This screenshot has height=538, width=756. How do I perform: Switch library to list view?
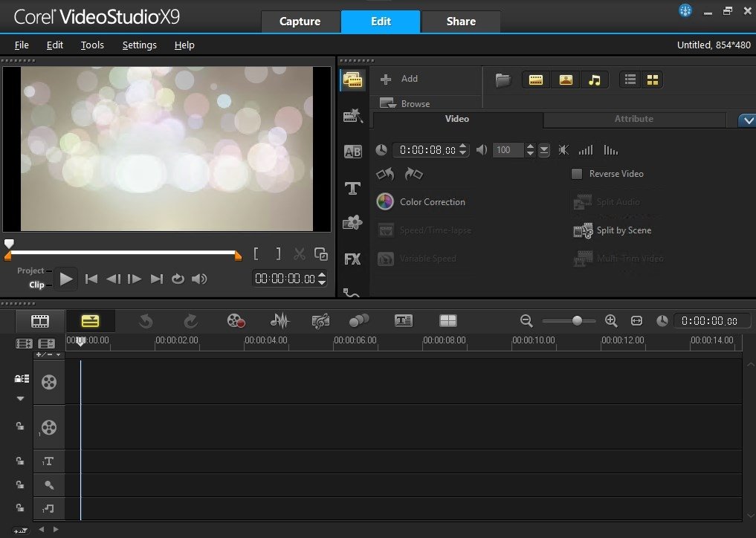(x=630, y=80)
